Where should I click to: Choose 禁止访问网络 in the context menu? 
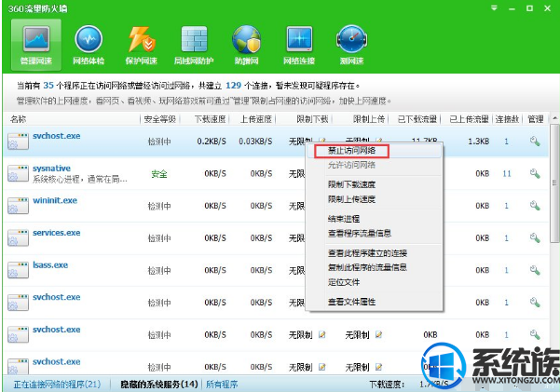352,151
